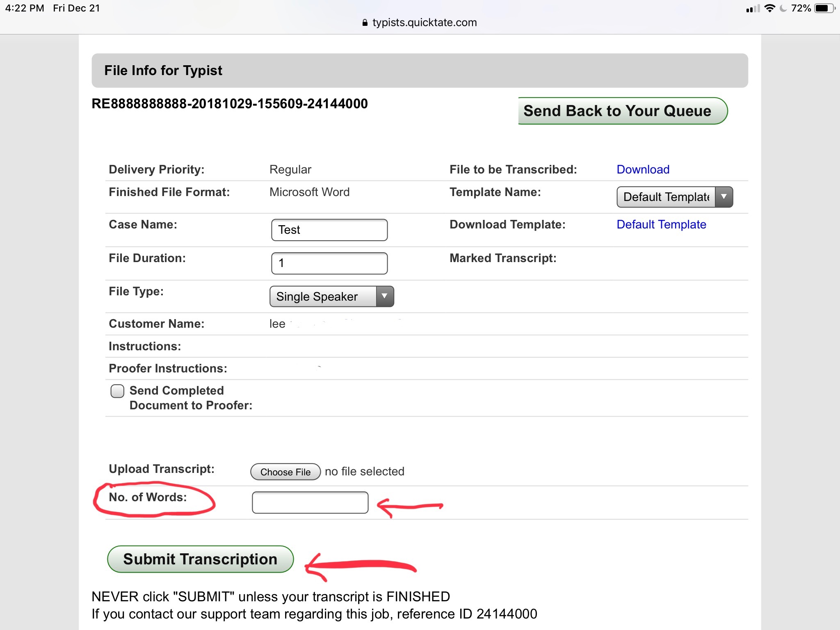Tap the Wi-Fi status icon
Image resolution: width=840 pixels, height=630 pixels.
click(x=770, y=8)
